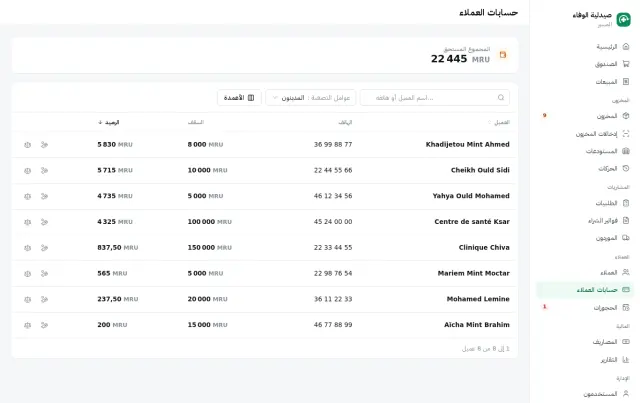
Task: Select the حسابات العملاء sidebar item
Action: tap(585, 290)
